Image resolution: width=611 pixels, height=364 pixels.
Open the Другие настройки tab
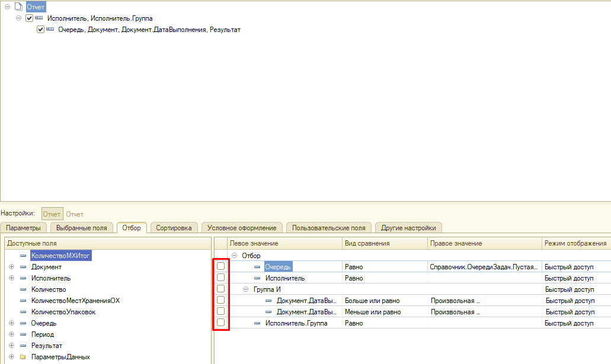tap(408, 228)
